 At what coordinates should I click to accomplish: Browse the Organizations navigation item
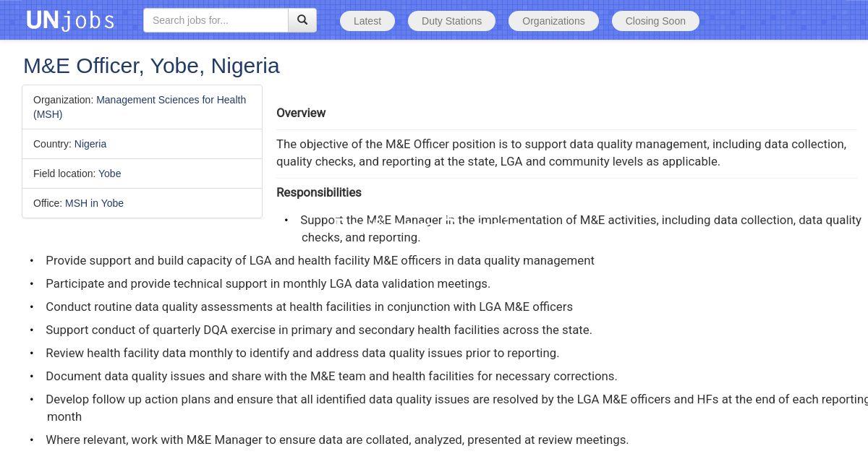[553, 21]
